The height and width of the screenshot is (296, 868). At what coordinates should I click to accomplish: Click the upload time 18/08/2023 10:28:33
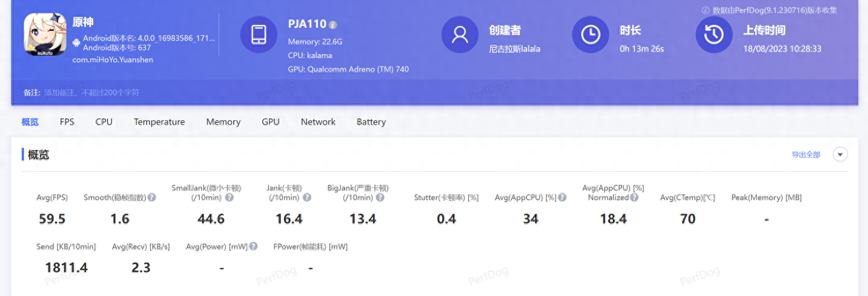pos(782,49)
